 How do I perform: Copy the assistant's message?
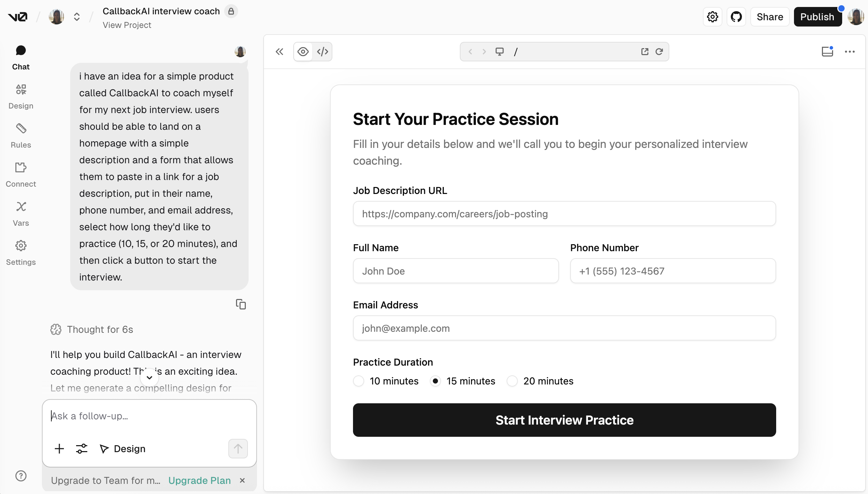click(x=241, y=304)
